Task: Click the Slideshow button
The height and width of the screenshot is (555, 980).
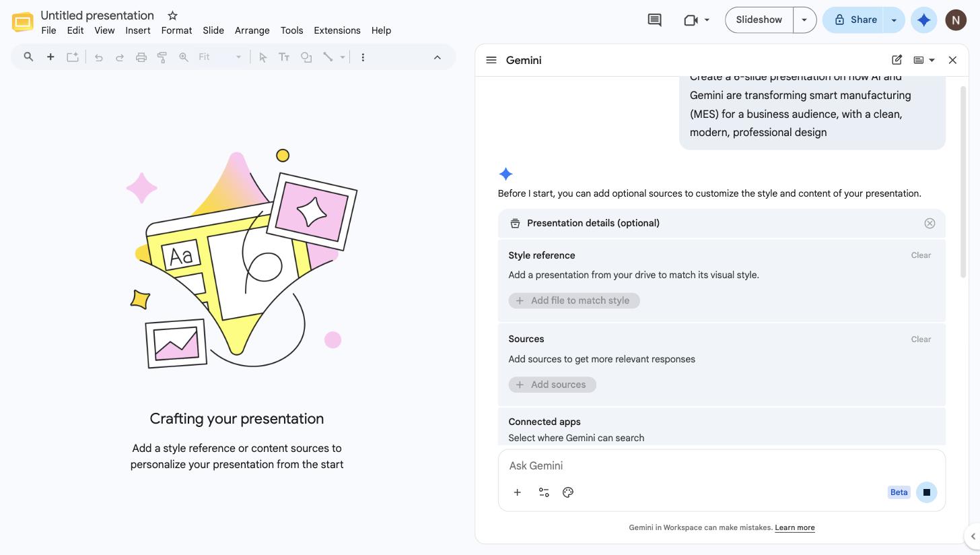Action: coord(759,20)
